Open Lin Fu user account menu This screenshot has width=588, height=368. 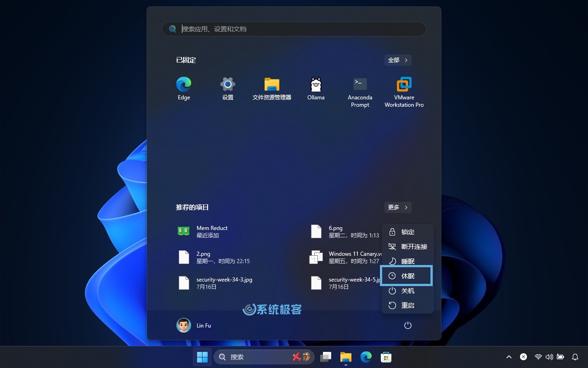tap(194, 325)
